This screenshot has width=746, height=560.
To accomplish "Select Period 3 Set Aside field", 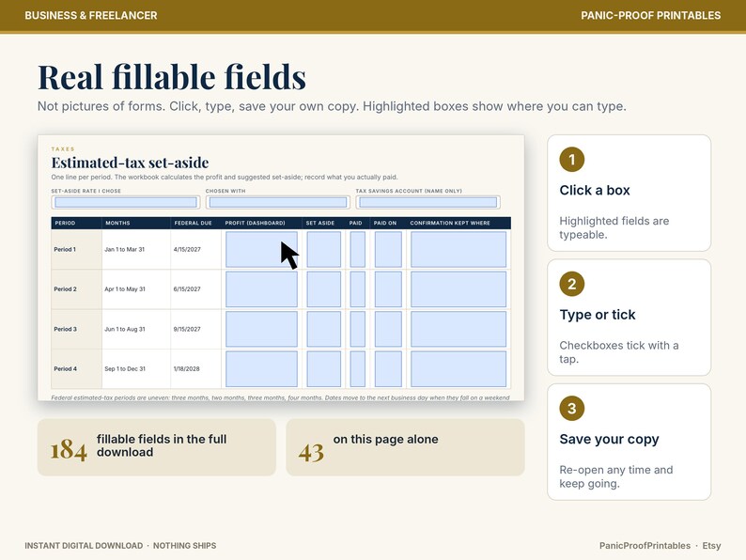I will pos(323,329).
